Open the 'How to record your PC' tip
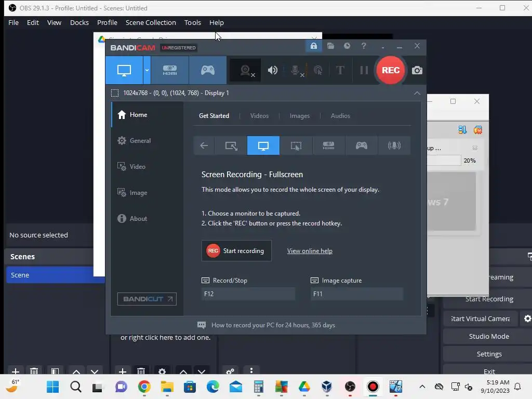Viewport: 532px width, 399px height. click(267, 325)
